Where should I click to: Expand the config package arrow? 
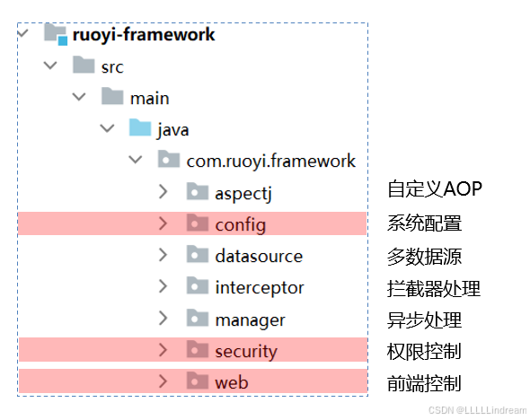pyautogui.click(x=163, y=223)
